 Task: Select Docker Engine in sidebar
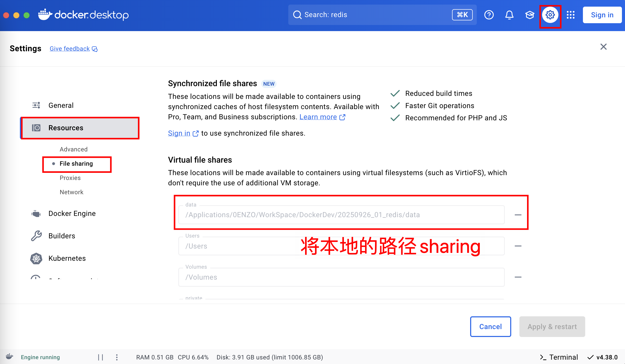click(x=72, y=213)
